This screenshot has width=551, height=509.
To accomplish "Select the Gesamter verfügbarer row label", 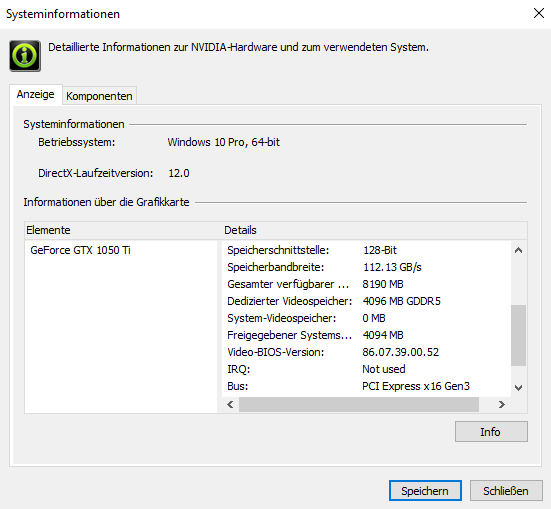I will pyautogui.click(x=288, y=284).
